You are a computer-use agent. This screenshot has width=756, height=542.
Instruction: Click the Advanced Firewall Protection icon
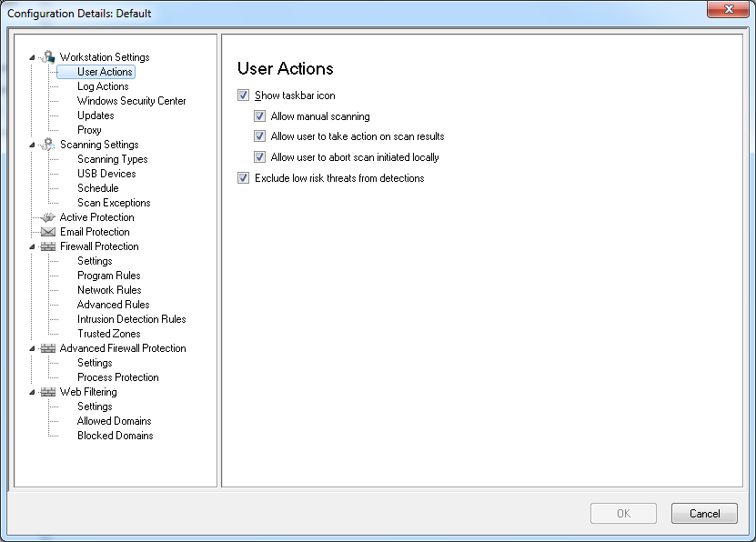pyautogui.click(x=48, y=348)
